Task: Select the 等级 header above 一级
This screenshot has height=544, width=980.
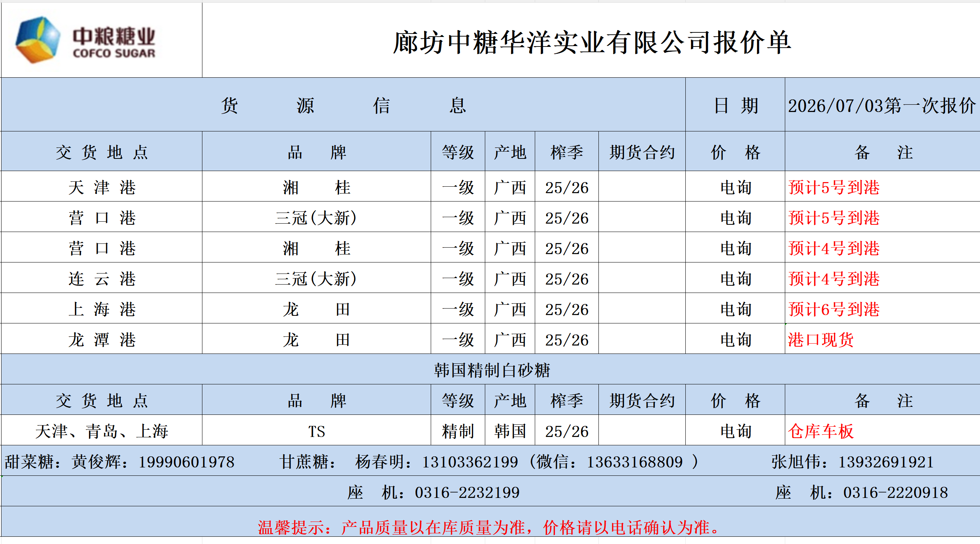Action: click(x=458, y=152)
